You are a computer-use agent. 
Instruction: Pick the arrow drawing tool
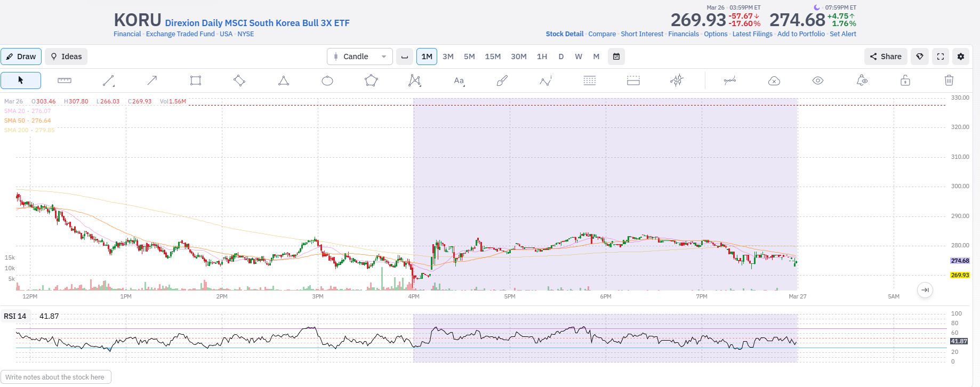(x=152, y=80)
